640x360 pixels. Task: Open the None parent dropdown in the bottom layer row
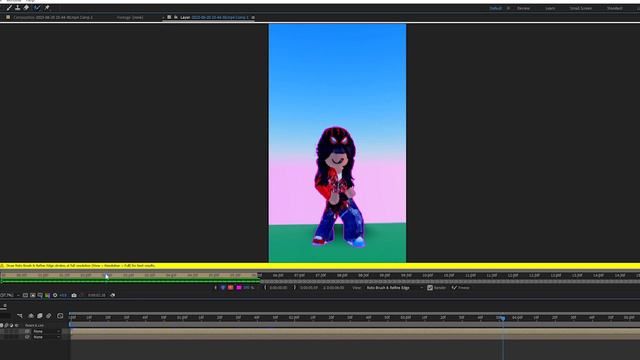coord(47,337)
